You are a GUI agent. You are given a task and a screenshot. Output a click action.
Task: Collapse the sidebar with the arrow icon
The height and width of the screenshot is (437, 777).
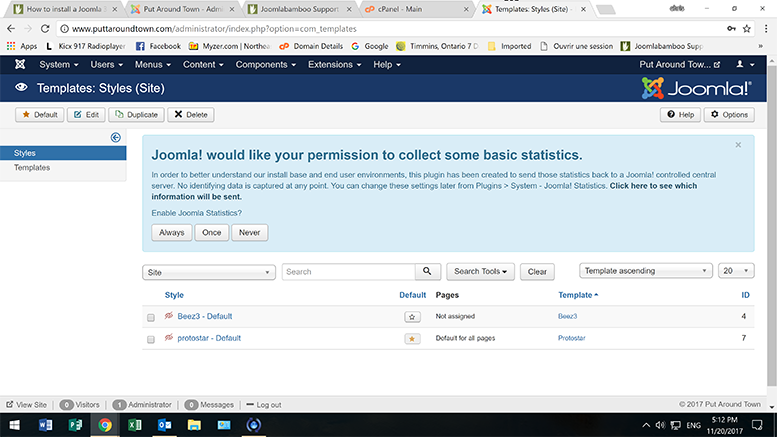115,137
